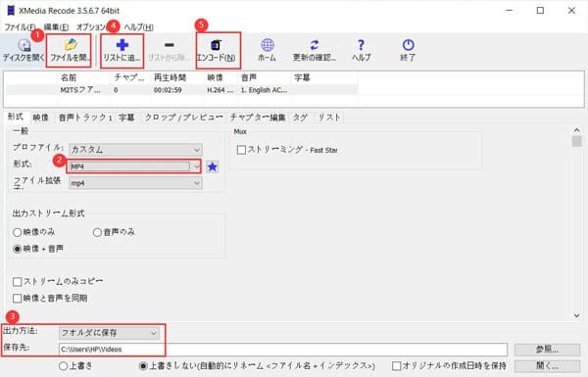588x377 pixels.
Task: Click XMedia Recode title bar app icon
Action: (x=11, y=11)
